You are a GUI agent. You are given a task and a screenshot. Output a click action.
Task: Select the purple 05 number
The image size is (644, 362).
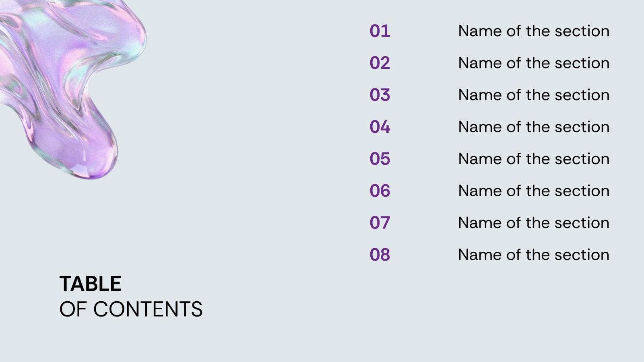click(x=380, y=159)
